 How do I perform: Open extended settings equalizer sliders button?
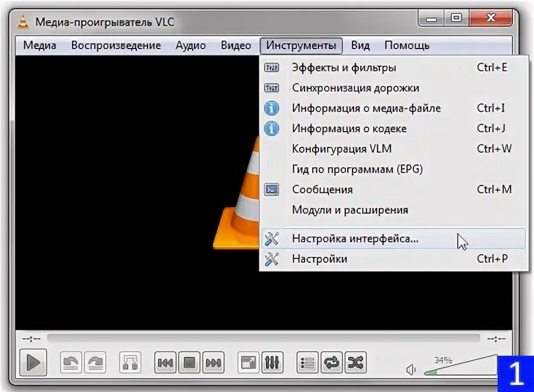[272, 363]
